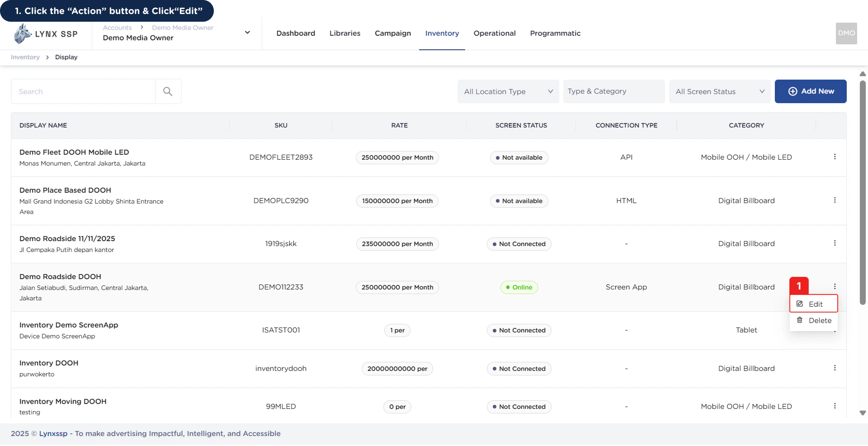868x446 pixels.
Task: Open actions menu for Demo Roadside 11/11/2025
Action: pos(835,243)
